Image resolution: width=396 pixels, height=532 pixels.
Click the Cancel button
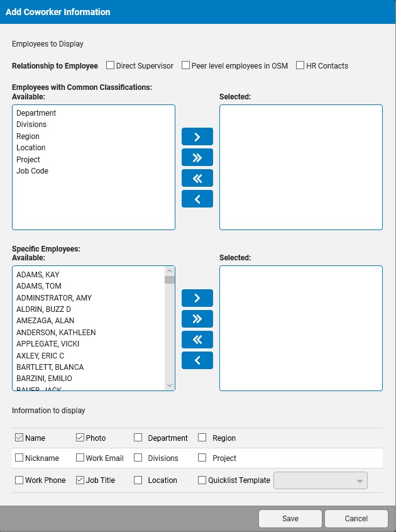tap(356, 518)
